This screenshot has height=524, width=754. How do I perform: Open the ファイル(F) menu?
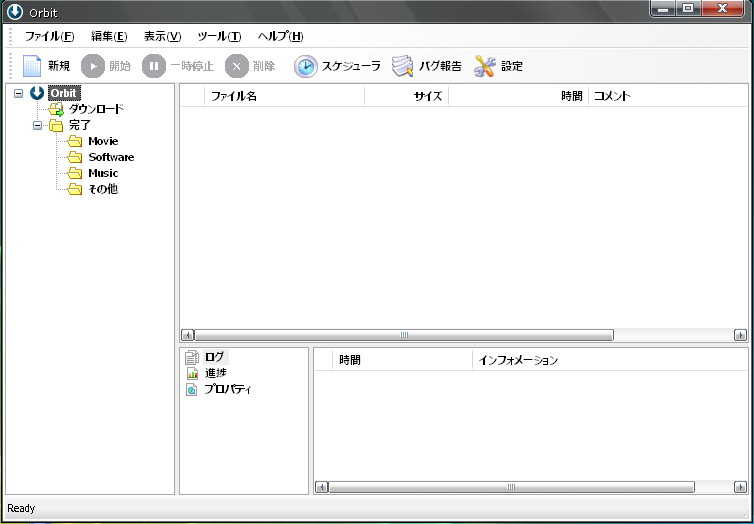pos(49,36)
